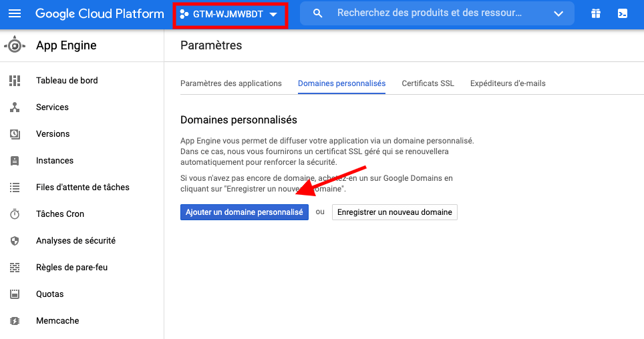Open Tâches Cron in sidebar
Image resolution: width=644 pixels, height=339 pixels.
point(60,214)
